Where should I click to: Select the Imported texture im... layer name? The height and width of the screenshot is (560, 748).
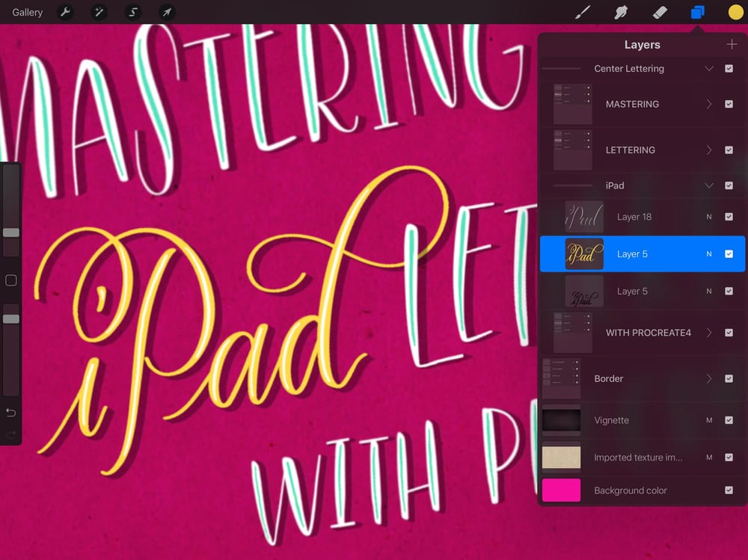638,457
